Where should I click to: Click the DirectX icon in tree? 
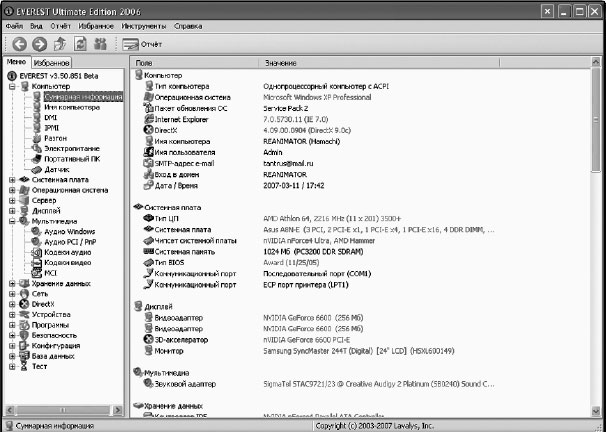click(x=23, y=303)
